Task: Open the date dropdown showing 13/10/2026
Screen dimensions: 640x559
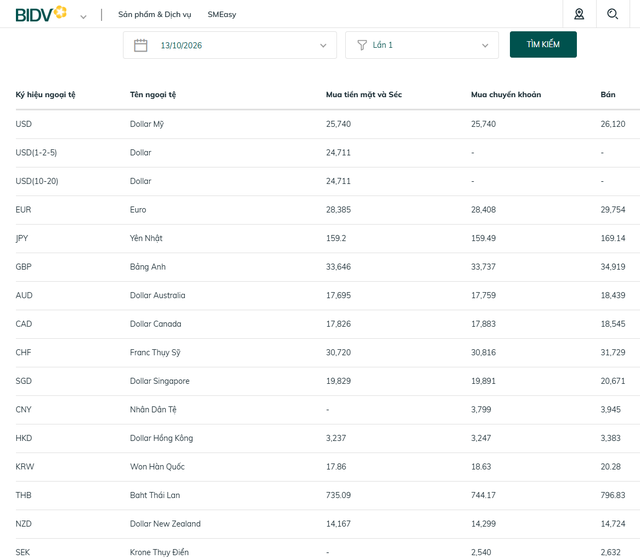Action: tap(230, 45)
